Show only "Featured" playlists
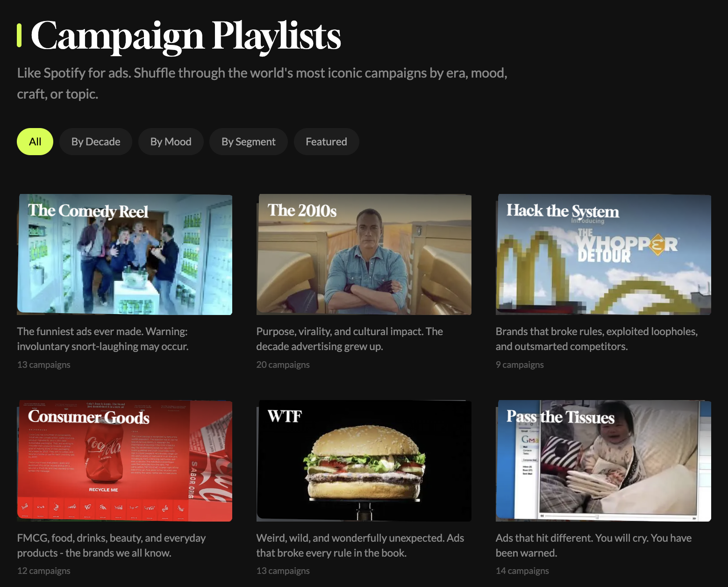 [326, 141]
